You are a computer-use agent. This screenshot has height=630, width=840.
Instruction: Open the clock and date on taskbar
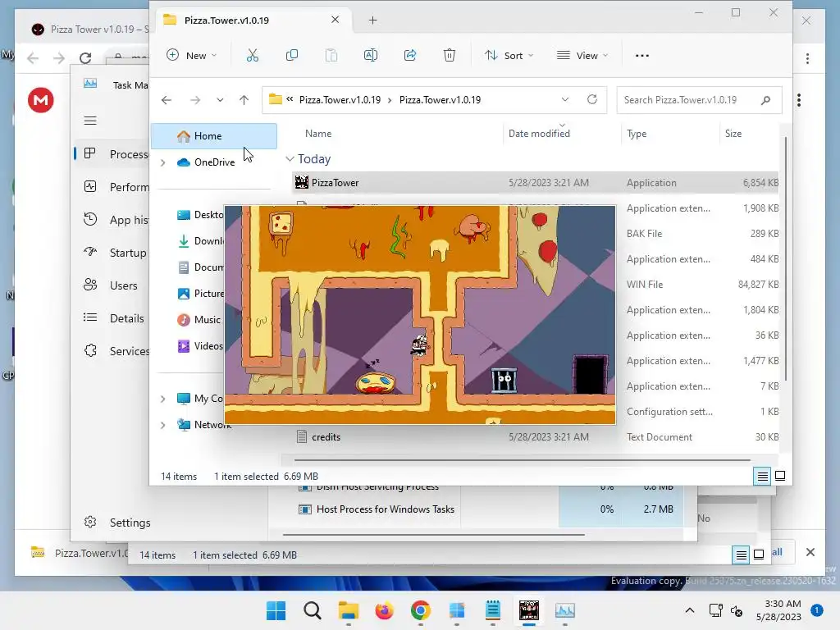[778, 610]
